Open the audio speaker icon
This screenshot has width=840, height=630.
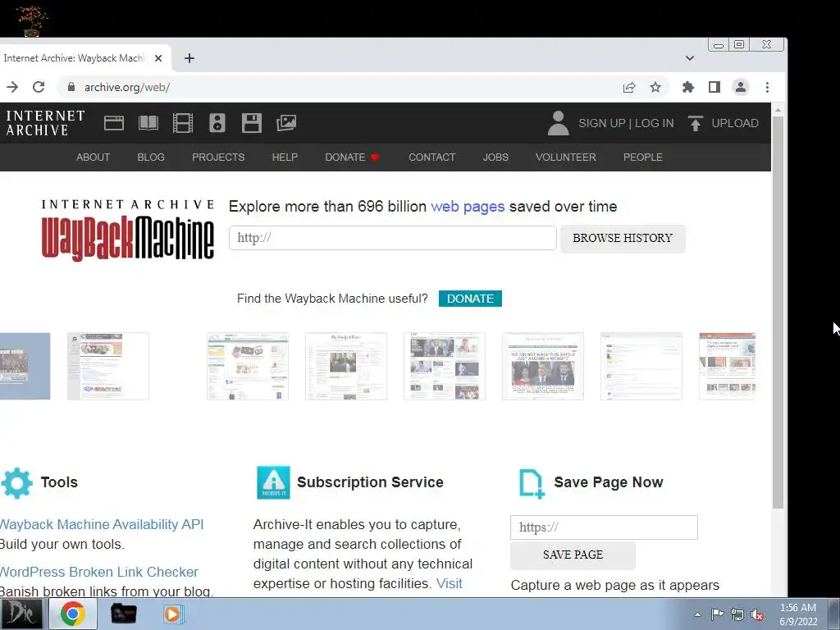click(x=217, y=123)
